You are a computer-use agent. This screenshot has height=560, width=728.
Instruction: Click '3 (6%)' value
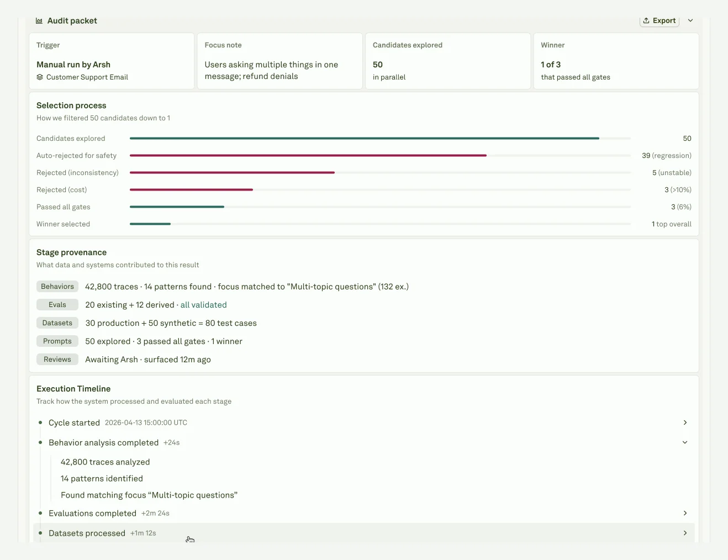681,207
